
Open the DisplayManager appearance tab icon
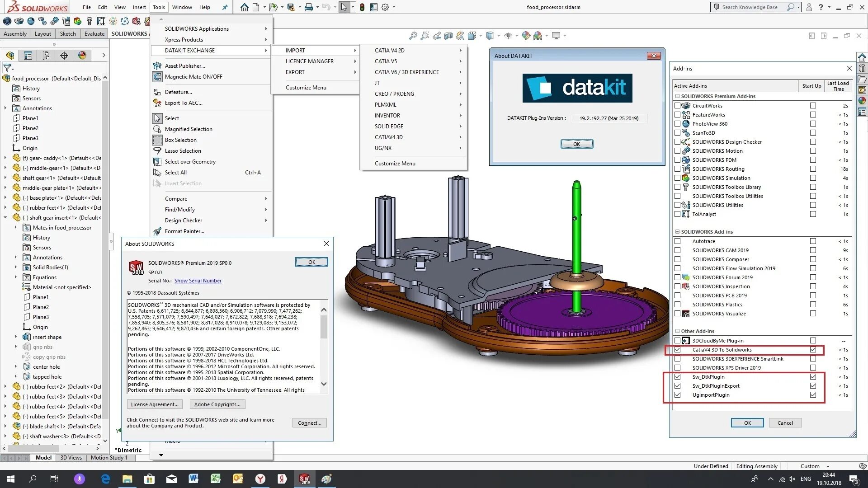click(x=82, y=55)
